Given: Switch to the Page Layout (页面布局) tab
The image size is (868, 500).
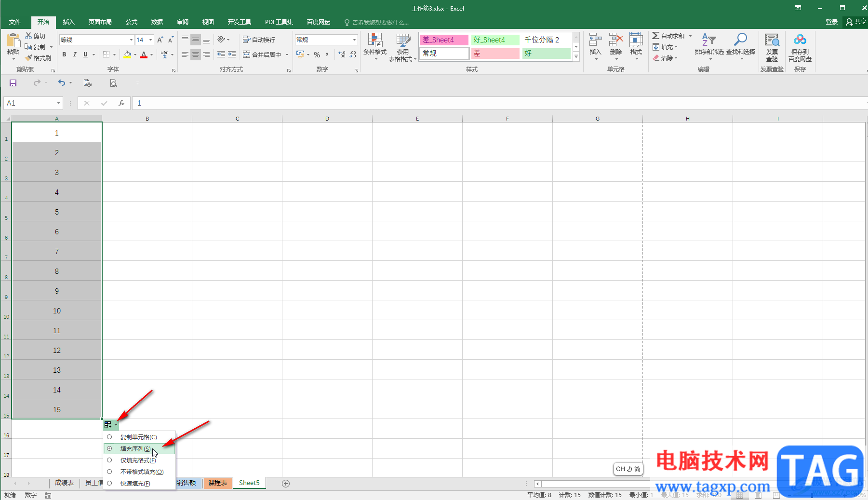Looking at the screenshot, I should pyautogui.click(x=100, y=22).
